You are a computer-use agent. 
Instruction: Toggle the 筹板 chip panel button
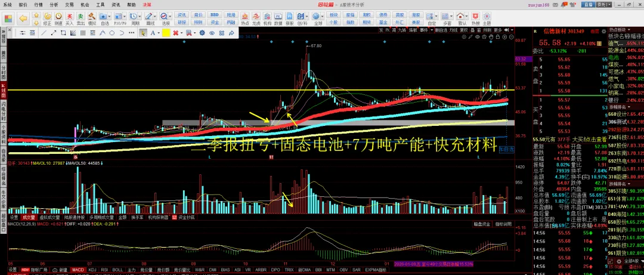pyautogui.click(x=413, y=30)
